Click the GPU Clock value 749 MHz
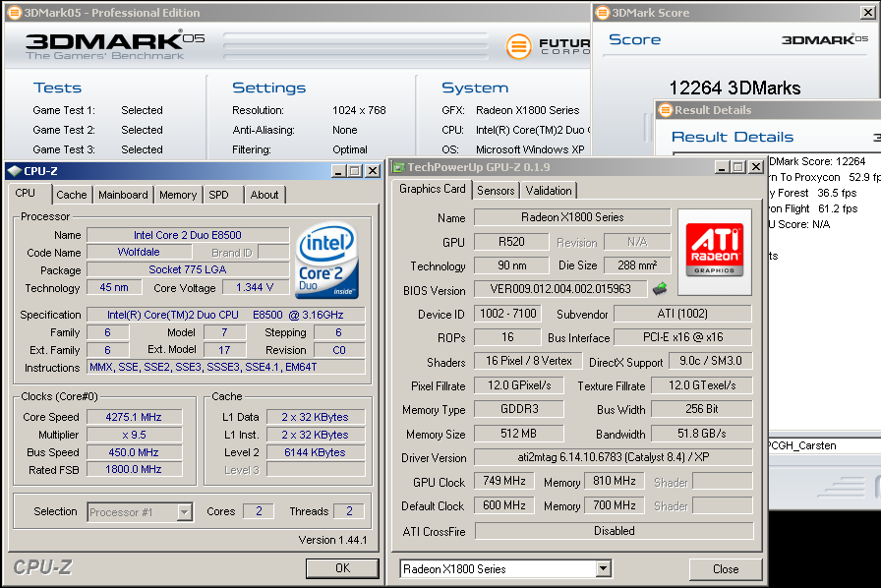This screenshot has width=881, height=588. [x=504, y=481]
